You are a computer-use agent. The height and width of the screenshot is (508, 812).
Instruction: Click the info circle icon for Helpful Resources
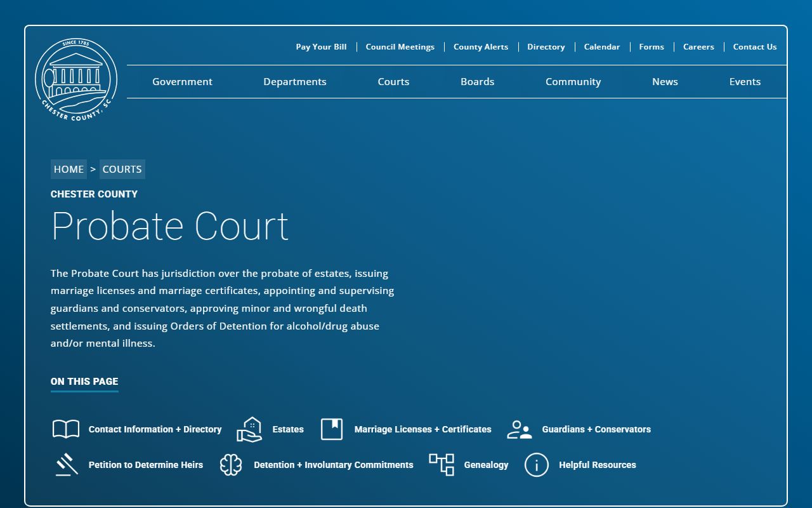pyautogui.click(x=537, y=465)
